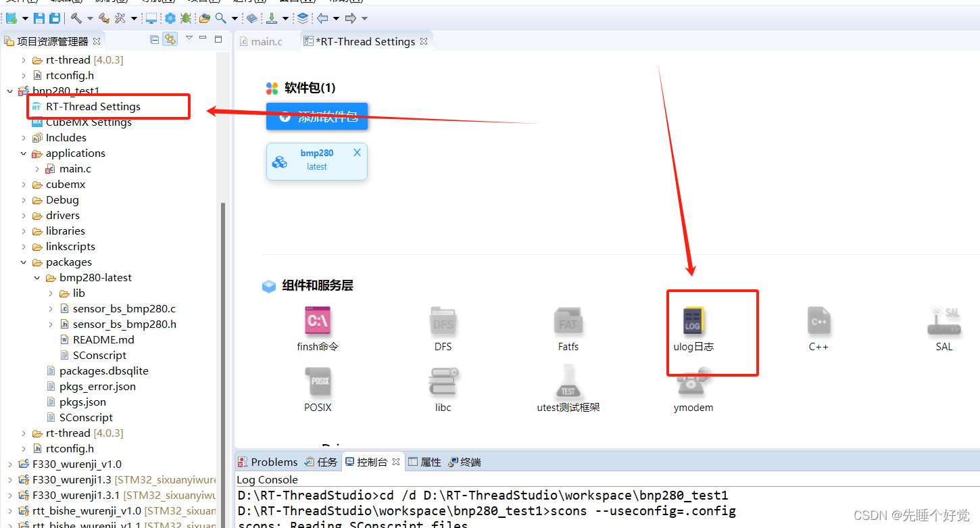The width and height of the screenshot is (980, 528).
Task: Click the hammer build toolbar icon
Action: 76,18
